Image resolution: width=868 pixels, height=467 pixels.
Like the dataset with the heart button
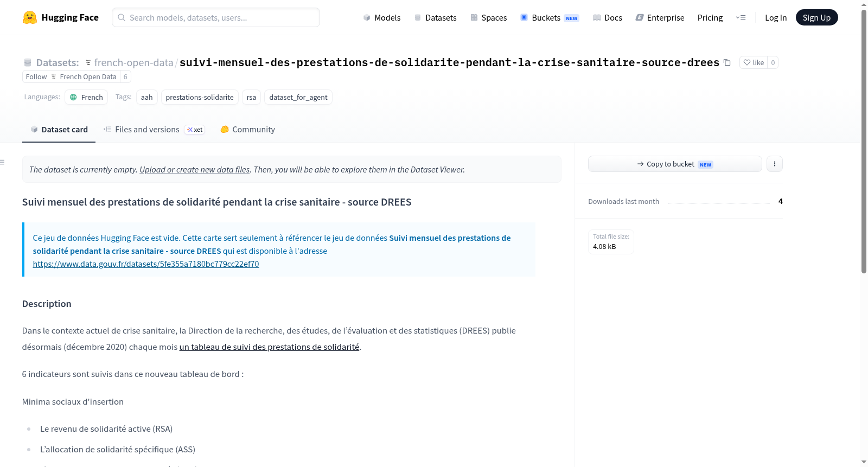[754, 62]
